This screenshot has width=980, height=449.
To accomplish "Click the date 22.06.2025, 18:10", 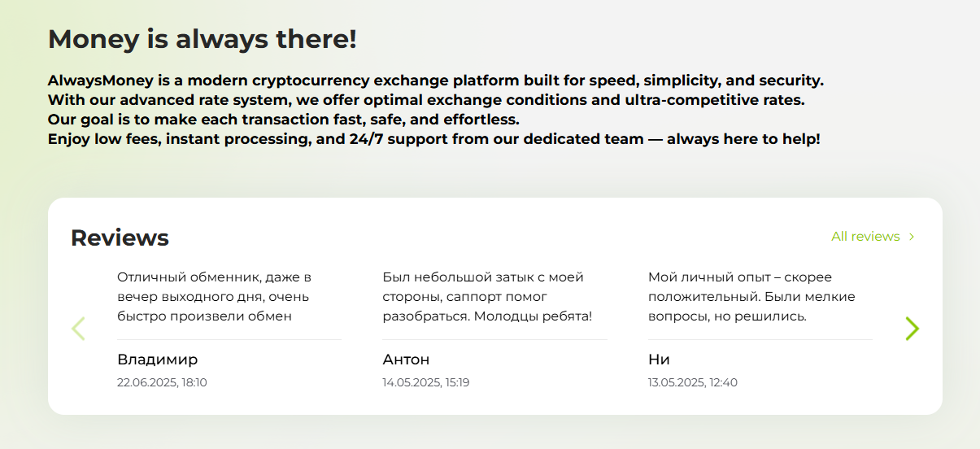I will [x=162, y=382].
